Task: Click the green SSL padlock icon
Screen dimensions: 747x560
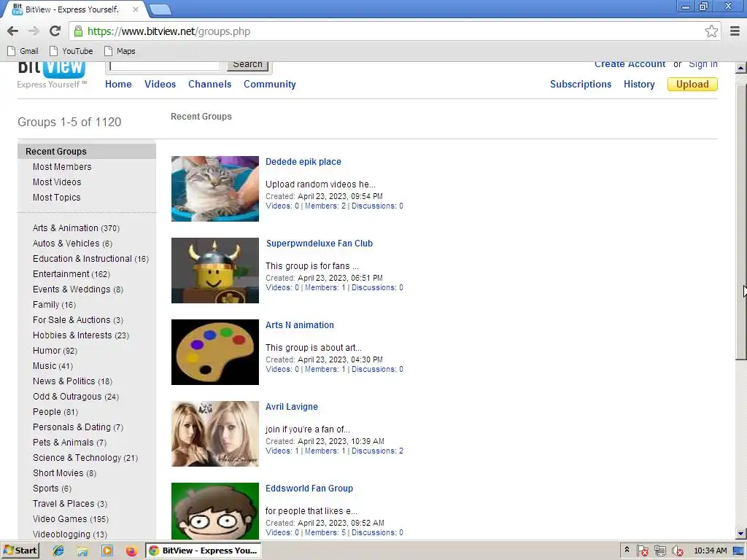Action: (78, 31)
